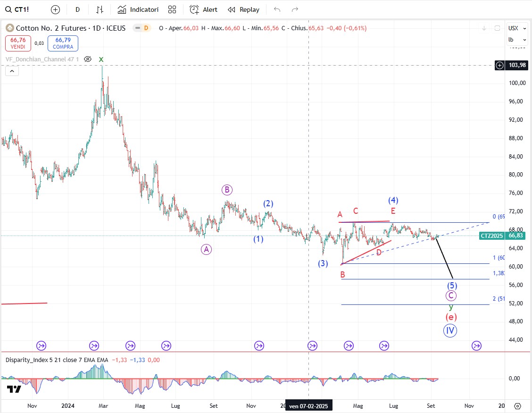
Task: Click the Mag 2024 time axis label
Action: tap(140, 406)
